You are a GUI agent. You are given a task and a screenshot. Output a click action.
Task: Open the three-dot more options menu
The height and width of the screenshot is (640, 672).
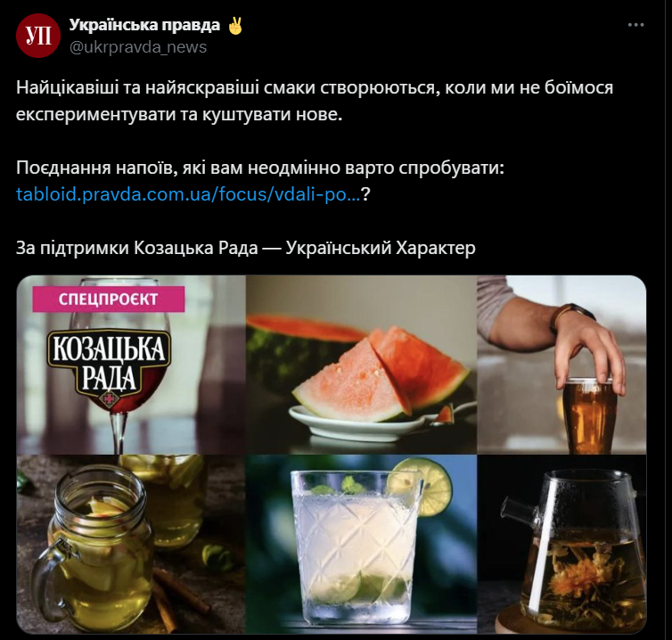pyautogui.click(x=635, y=25)
